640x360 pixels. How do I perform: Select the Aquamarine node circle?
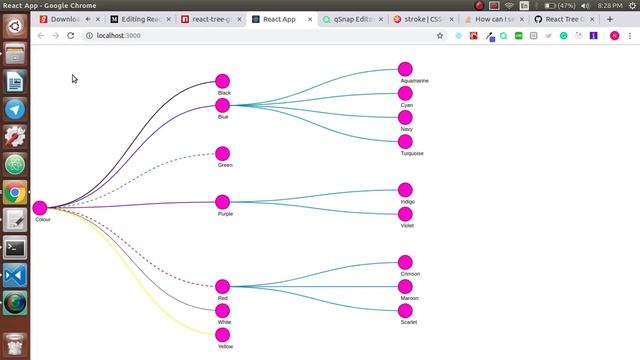pos(405,69)
